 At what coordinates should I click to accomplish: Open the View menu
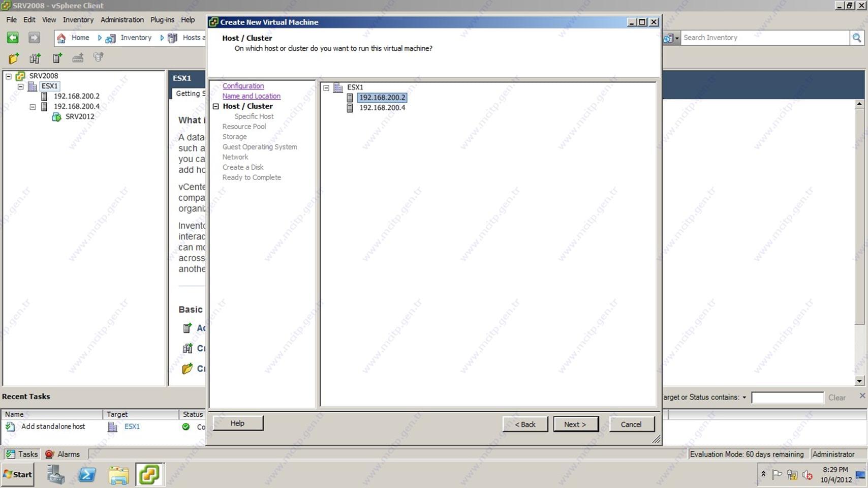pyautogui.click(x=49, y=20)
